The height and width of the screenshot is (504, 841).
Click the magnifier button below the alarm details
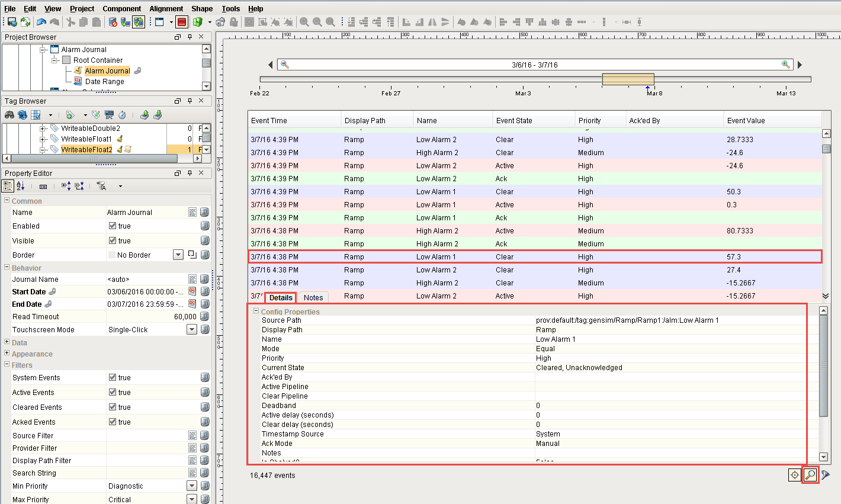tap(810, 474)
